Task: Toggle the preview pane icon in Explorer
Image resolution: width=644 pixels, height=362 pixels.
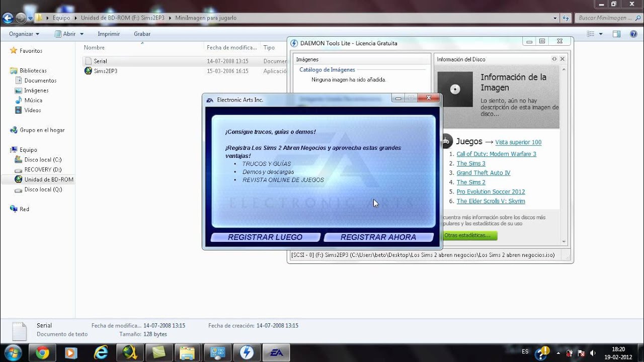Action: tap(616, 34)
